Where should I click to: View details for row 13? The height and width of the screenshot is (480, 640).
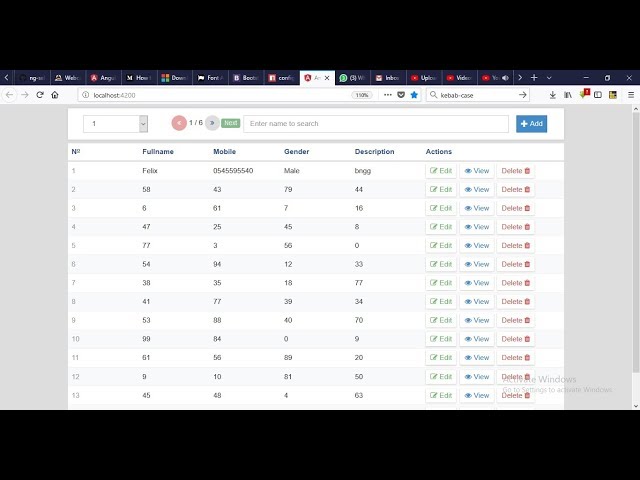pyautogui.click(x=477, y=395)
